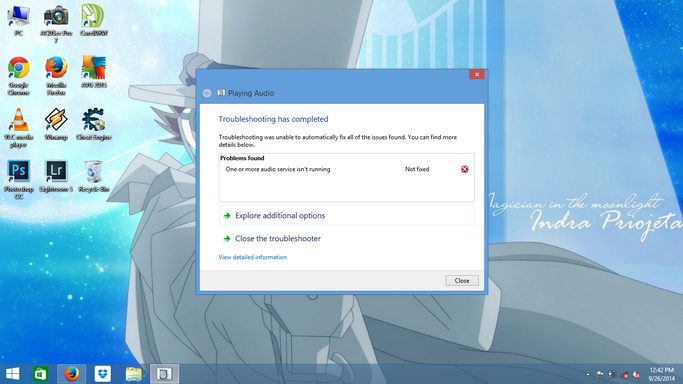683x384 pixels.
Task: Open the Windows Store taskbar icon
Action: [x=41, y=374]
